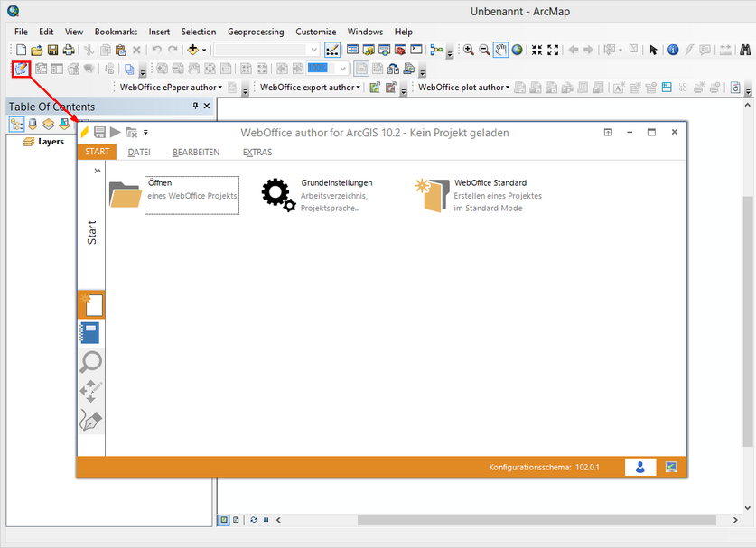
Task: Select the save icon in WebOffice author toolbar
Action: point(98,132)
